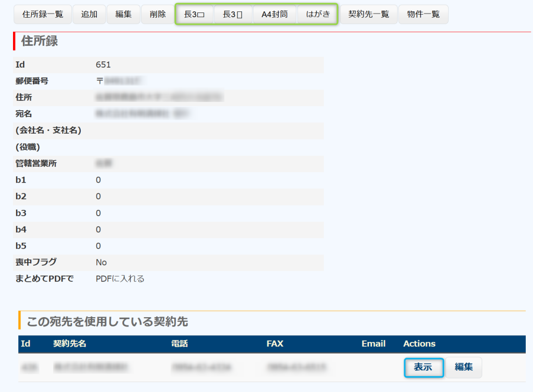
Task: Print as postcard using はがき button
Action: coord(318,15)
